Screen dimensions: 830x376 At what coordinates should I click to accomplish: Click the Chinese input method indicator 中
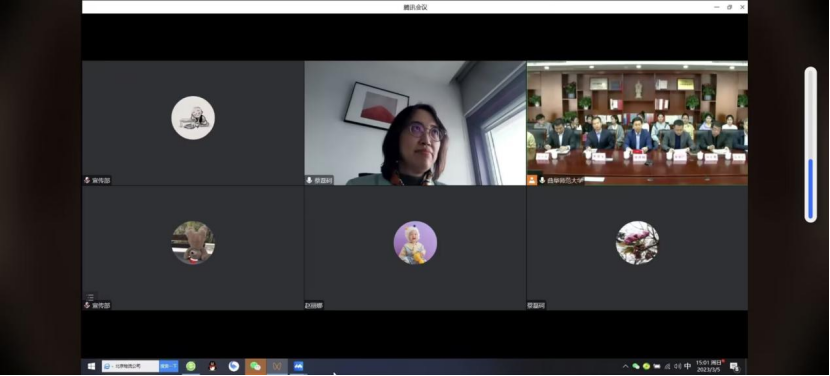click(688, 366)
